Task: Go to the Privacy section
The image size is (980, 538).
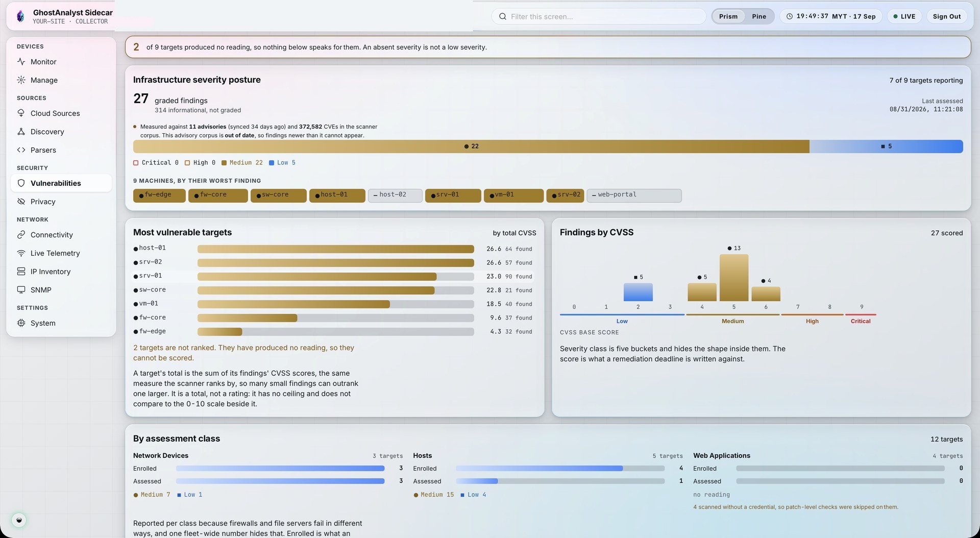Action: [x=61, y=202]
